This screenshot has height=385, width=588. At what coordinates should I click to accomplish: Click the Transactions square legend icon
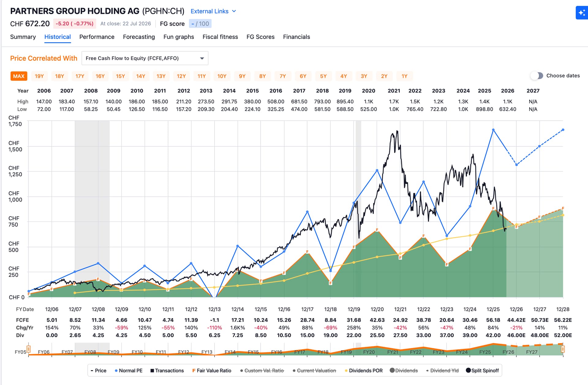152,371
